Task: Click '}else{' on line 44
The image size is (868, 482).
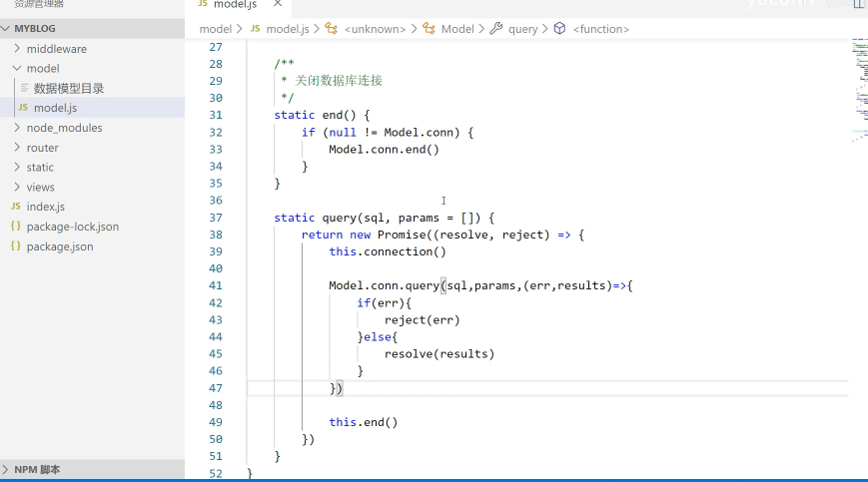Action: tap(378, 336)
